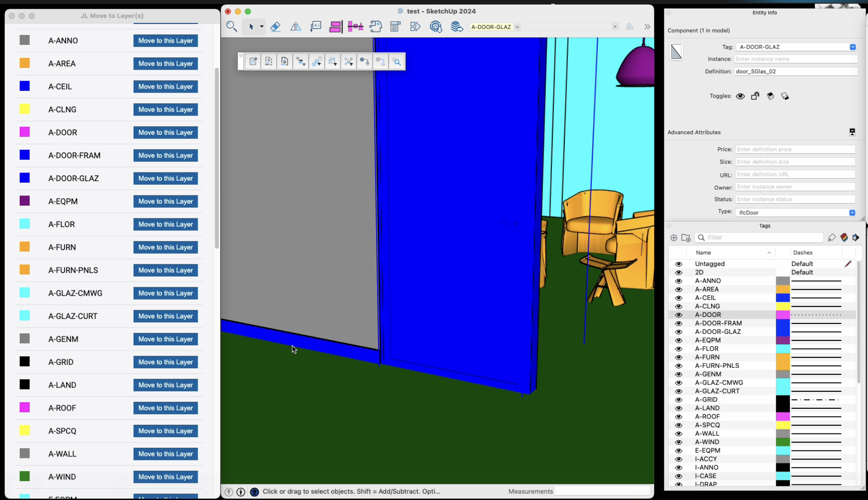Click the Dashes column header
868x500 pixels.
tap(803, 253)
